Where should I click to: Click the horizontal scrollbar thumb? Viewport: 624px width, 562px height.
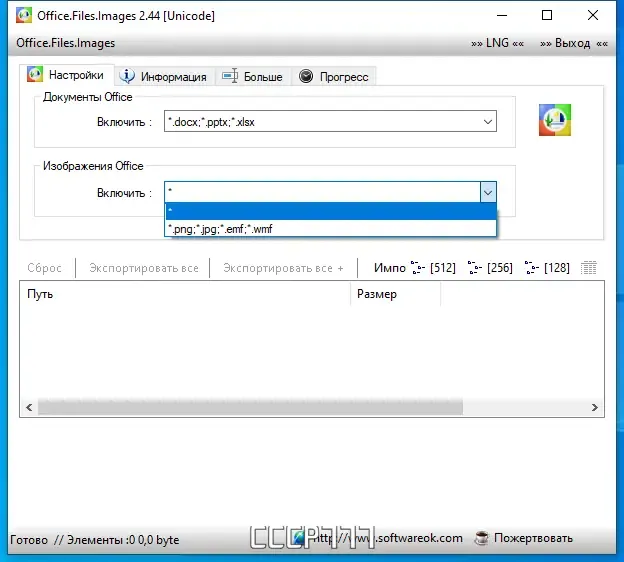pos(250,407)
